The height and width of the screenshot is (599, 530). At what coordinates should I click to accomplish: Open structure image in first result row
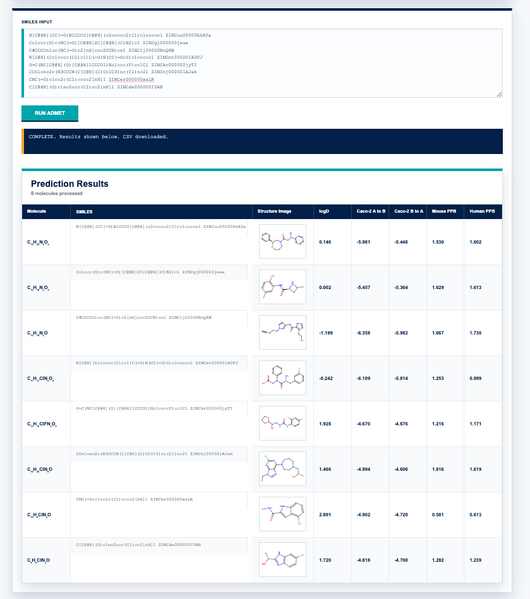coord(283,241)
